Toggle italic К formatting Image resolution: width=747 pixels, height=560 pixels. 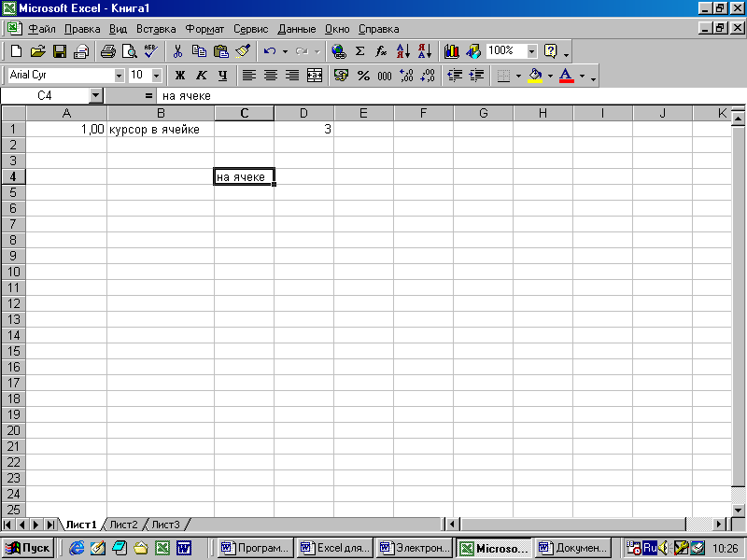[x=202, y=76]
